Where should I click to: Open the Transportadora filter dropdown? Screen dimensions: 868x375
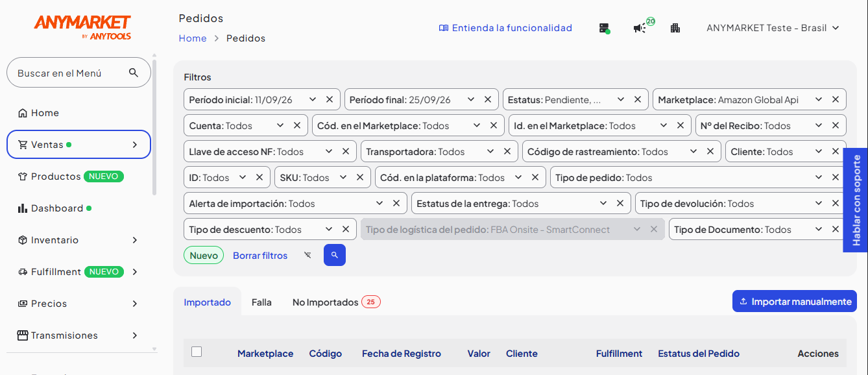coord(490,151)
